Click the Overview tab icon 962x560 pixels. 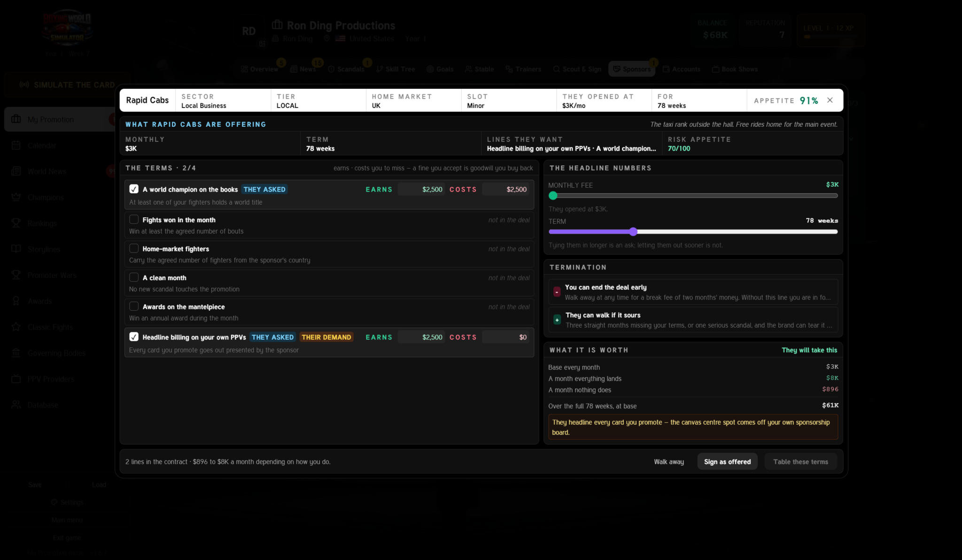244,69
